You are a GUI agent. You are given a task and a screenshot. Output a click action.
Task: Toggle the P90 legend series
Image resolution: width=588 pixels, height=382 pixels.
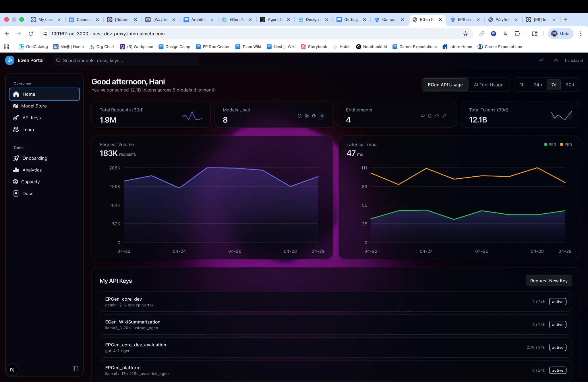(x=566, y=144)
